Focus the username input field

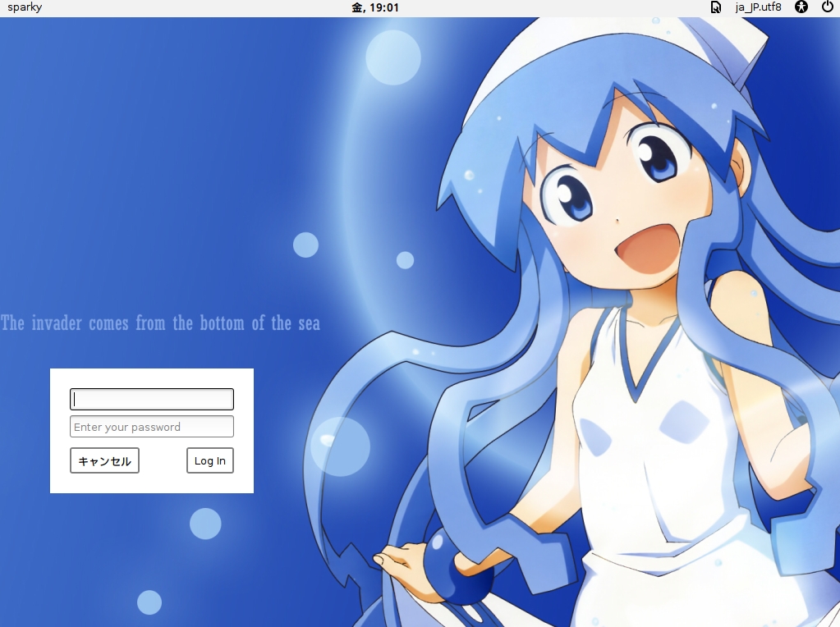(152, 400)
